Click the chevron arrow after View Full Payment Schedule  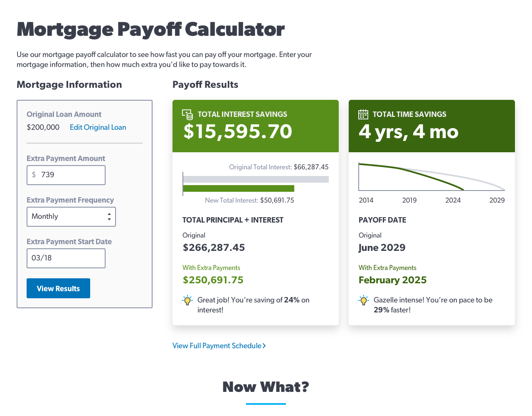[x=264, y=346]
